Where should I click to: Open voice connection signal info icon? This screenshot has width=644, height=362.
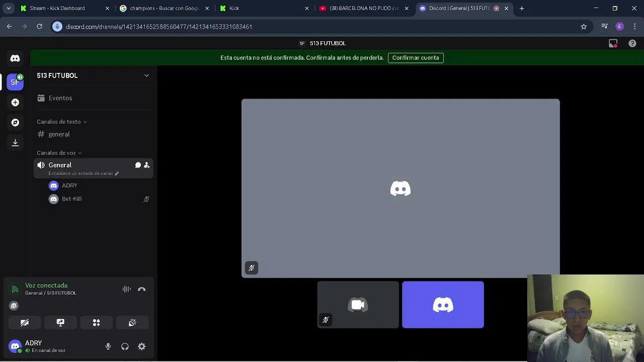15,289
